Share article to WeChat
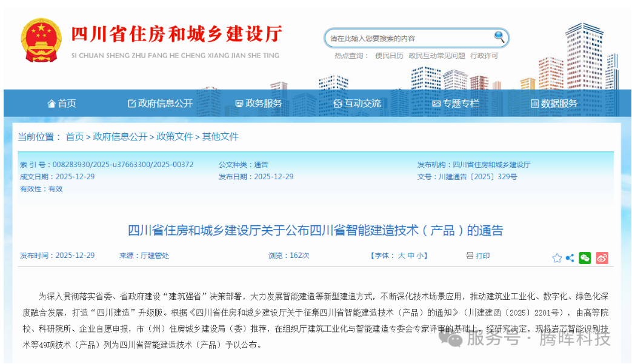632x364 pixels. (x=584, y=257)
